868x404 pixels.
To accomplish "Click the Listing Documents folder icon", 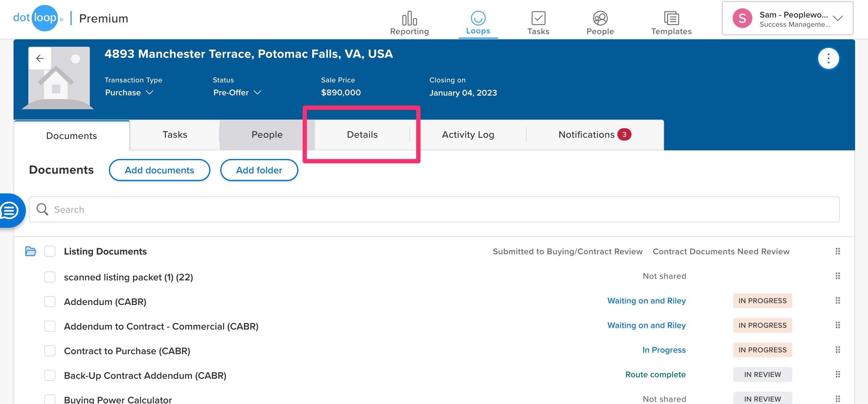I will coord(31,252).
